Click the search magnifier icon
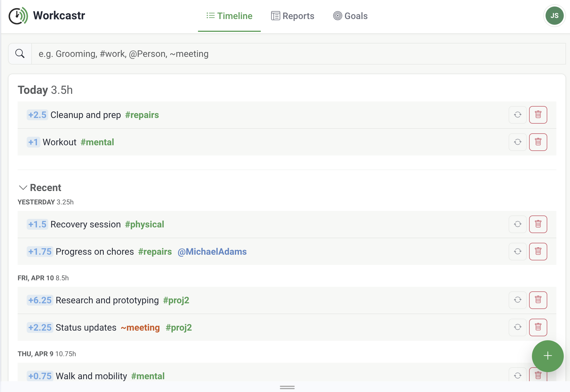The height and width of the screenshot is (392, 570). point(20,53)
